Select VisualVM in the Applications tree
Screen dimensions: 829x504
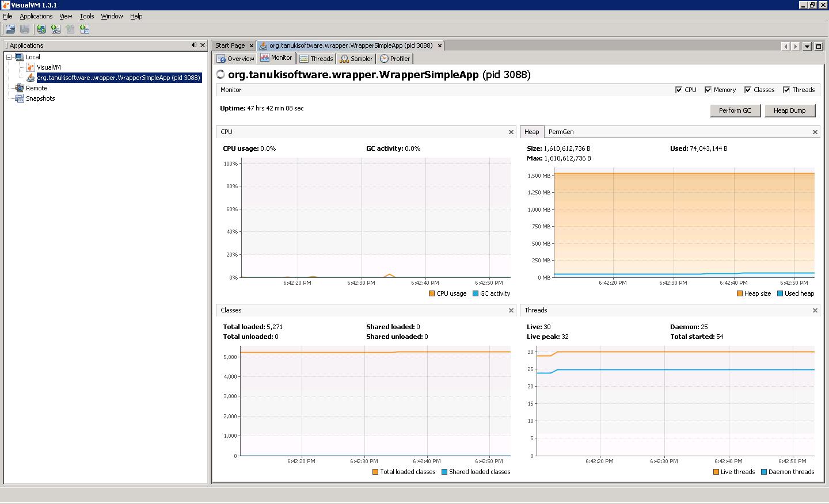[49, 67]
